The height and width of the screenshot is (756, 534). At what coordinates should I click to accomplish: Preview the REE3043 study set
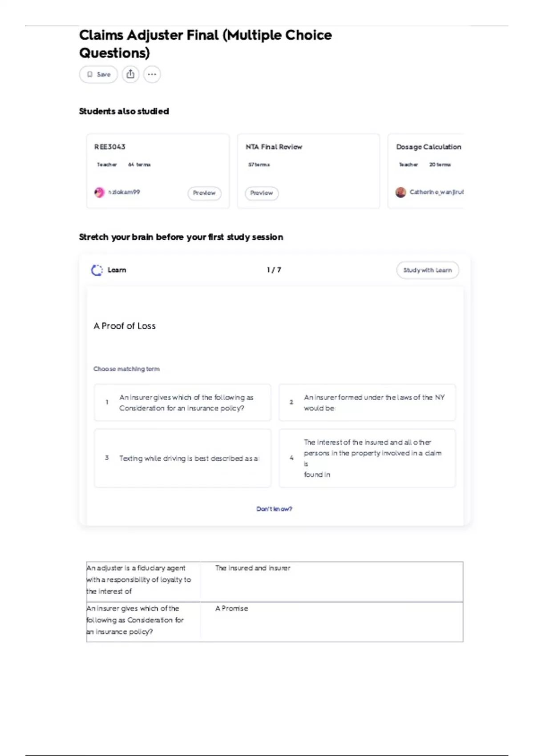(204, 193)
